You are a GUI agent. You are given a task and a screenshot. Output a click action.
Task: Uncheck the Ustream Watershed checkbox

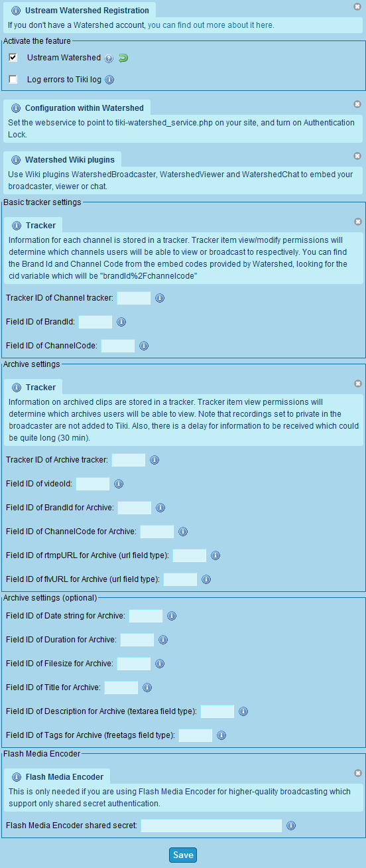[13, 58]
